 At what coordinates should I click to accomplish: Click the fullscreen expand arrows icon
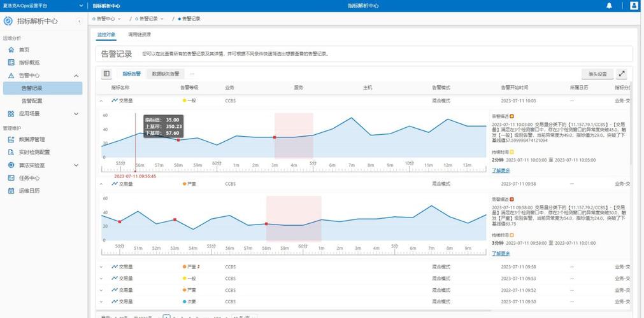tap(622, 74)
